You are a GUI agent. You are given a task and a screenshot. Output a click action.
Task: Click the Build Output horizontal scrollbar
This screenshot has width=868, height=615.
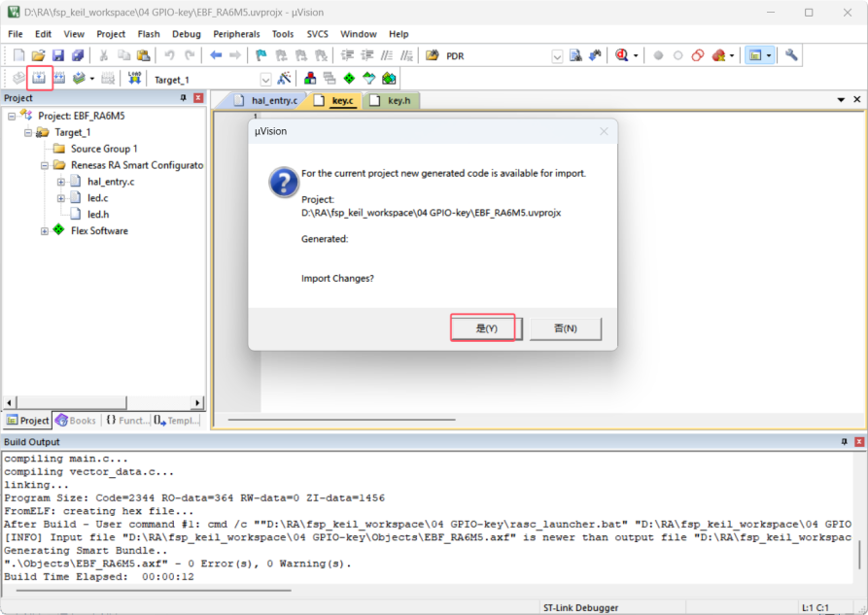(x=154, y=590)
